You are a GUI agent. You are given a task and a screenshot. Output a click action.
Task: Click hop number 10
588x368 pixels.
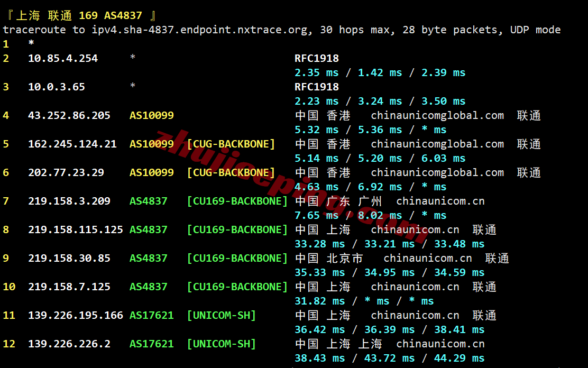pyautogui.click(x=9, y=287)
